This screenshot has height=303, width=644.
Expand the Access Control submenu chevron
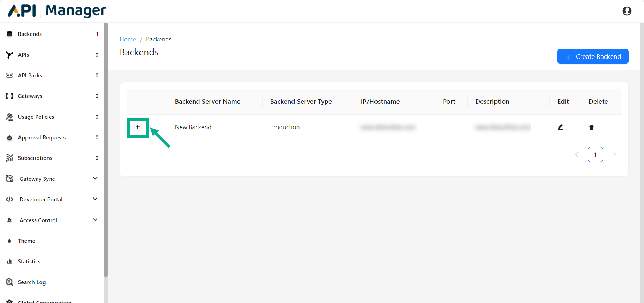coord(95,220)
